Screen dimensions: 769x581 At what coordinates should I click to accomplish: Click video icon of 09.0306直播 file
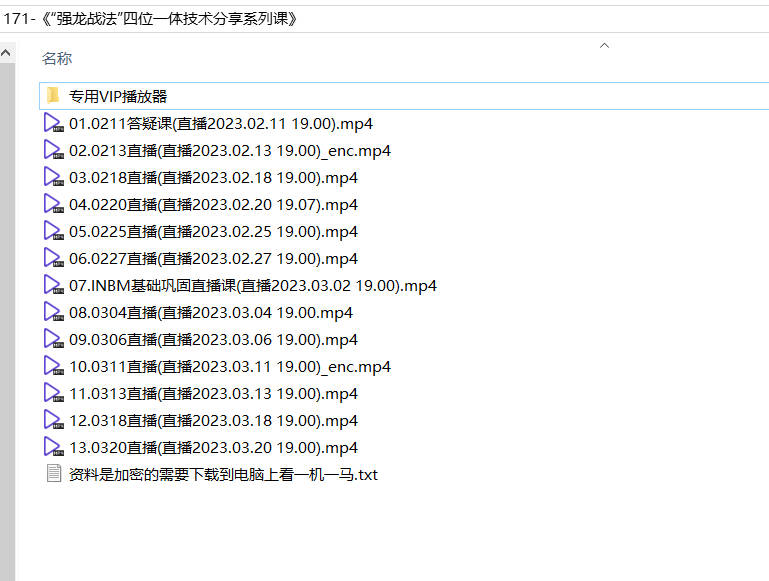53,339
